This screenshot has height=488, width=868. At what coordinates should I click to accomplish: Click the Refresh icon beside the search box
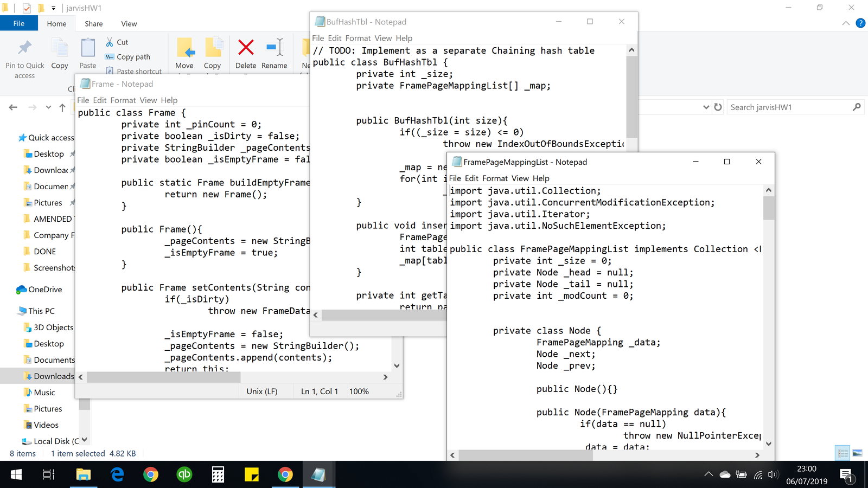(x=718, y=107)
